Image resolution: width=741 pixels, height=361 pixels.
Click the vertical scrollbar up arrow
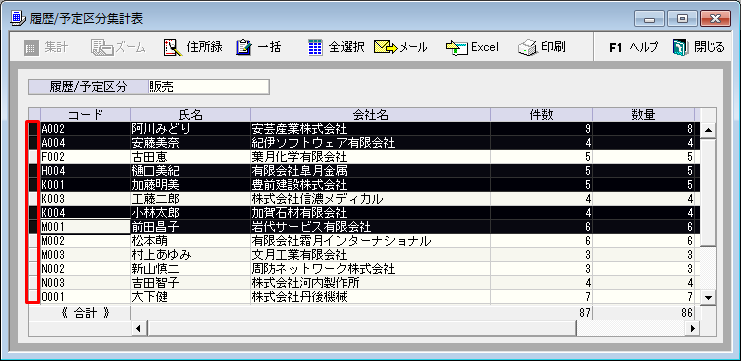pos(708,130)
